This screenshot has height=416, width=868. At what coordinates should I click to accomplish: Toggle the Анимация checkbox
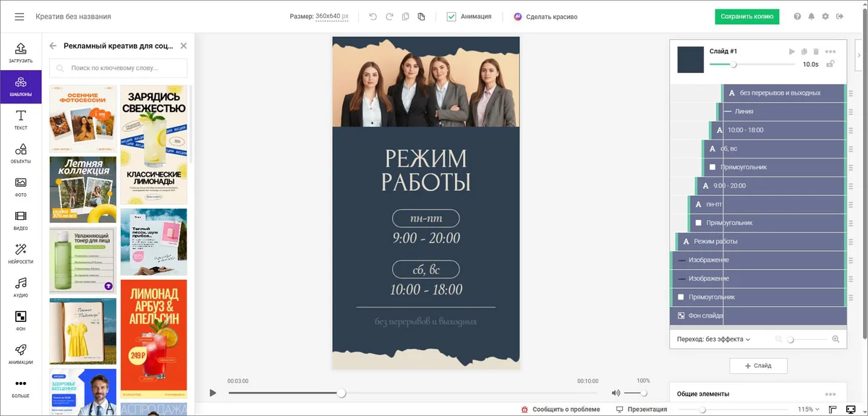click(x=451, y=17)
